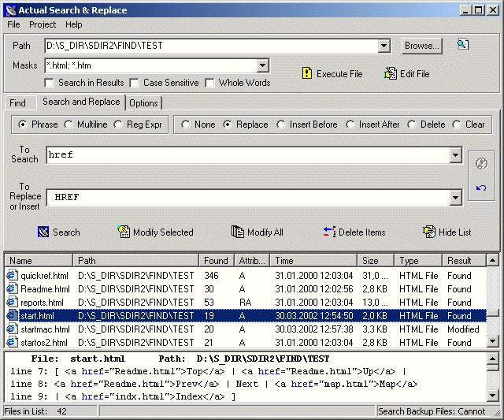Viewport: 504px width, 420px height.
Task: Sort results by Result column header
Action: [465, 261]
